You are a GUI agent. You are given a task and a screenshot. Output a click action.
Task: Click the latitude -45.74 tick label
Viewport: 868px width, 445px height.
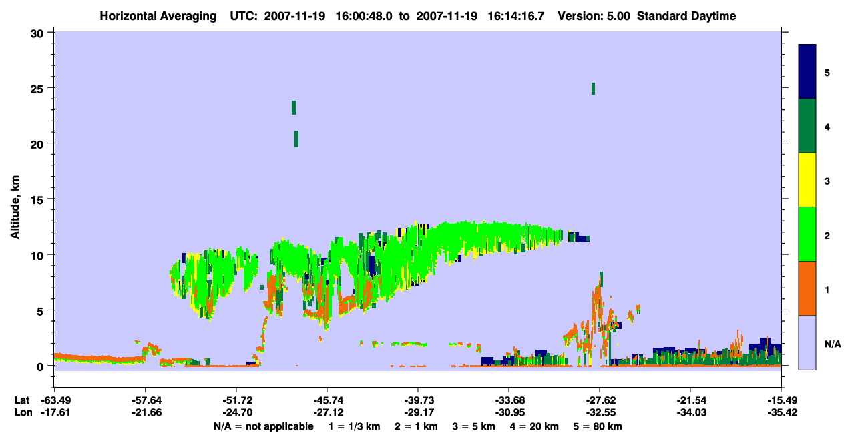327,400
